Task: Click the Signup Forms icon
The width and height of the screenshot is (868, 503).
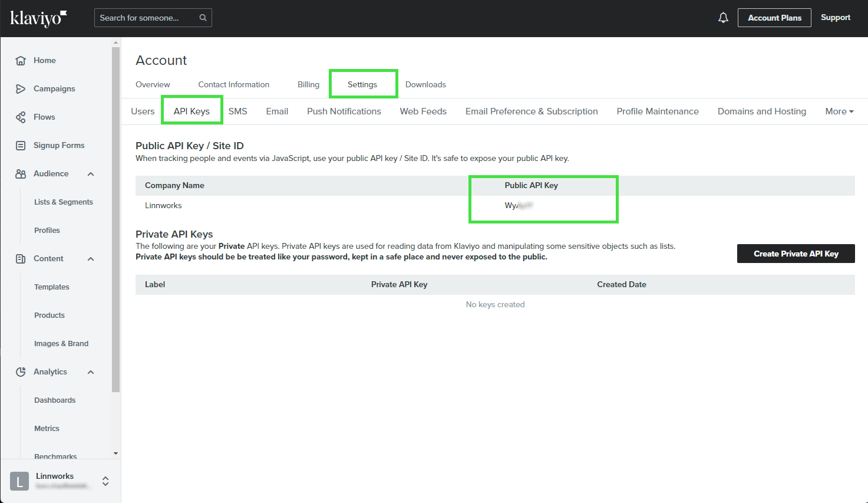Action: 21,146
